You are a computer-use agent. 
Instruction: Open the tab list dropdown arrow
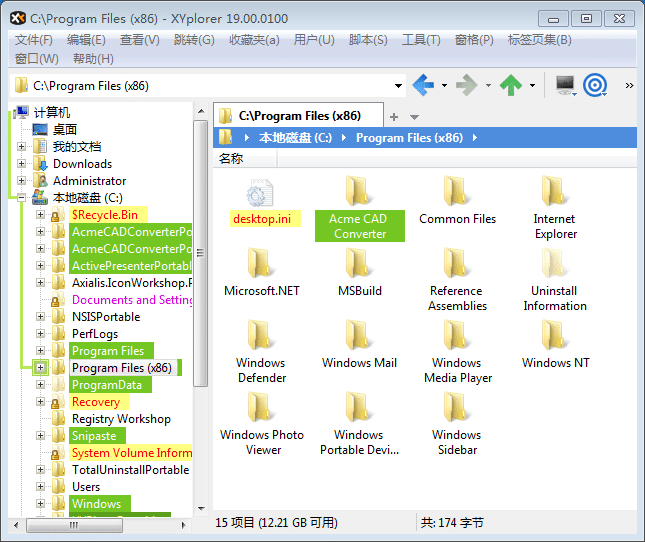(414, 117)
